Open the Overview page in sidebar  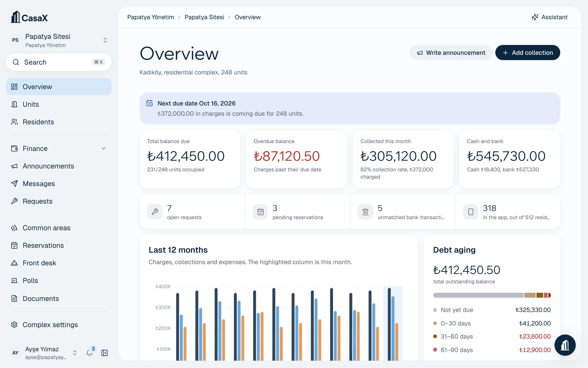(x=59, y=87)
